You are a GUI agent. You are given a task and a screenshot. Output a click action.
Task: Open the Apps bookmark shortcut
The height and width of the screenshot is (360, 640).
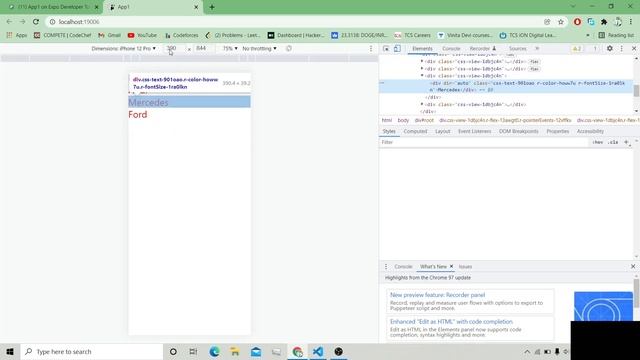pyautogui.click(x=17, y=35)
